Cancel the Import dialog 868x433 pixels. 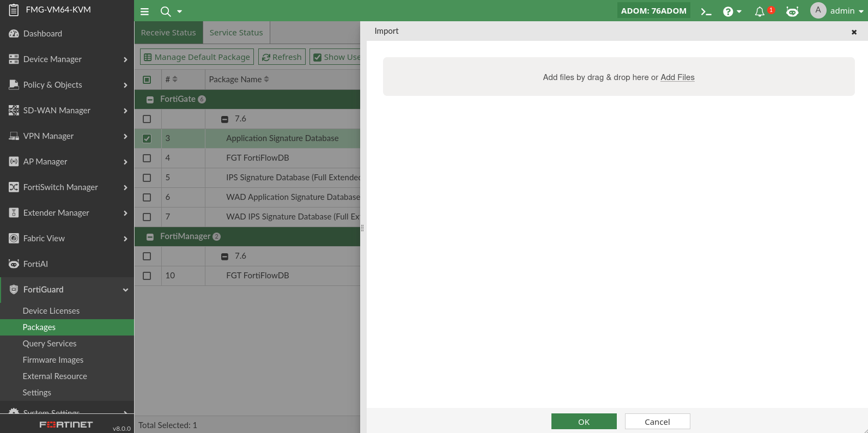[658, 422]
